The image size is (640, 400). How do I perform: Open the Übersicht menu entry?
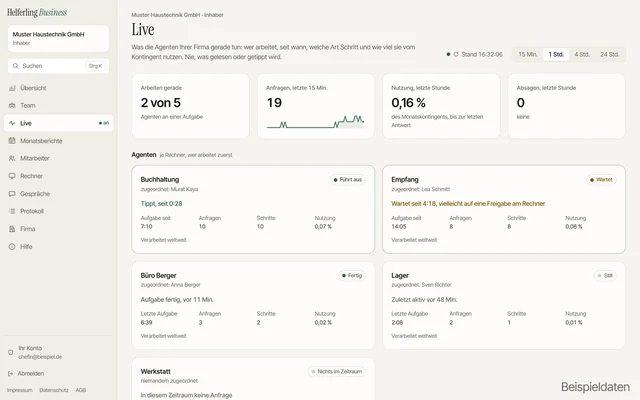[58, 88]
